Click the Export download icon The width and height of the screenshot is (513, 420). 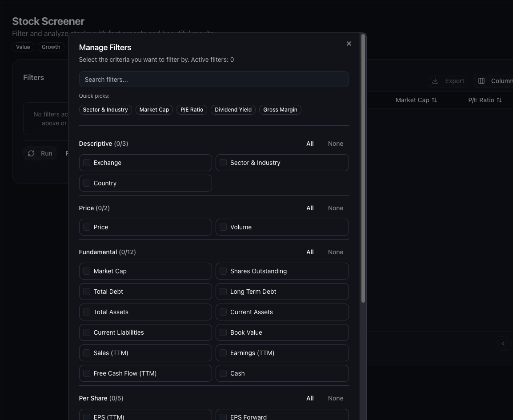click(x=435, y=81)
